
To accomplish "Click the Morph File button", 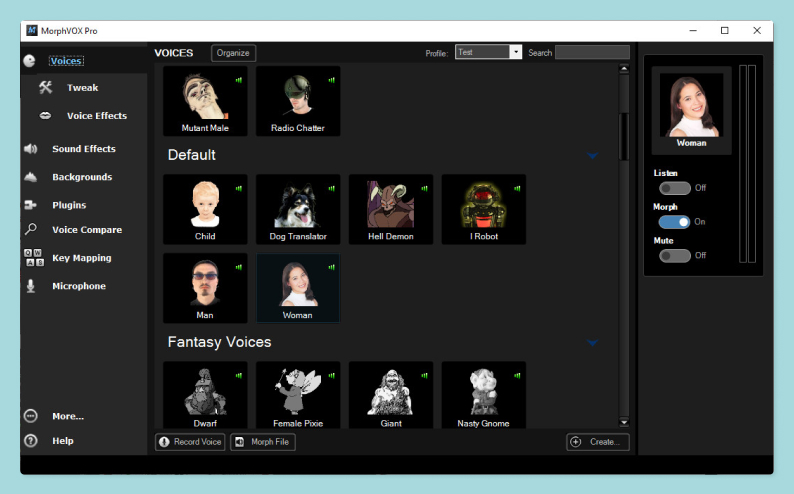I will 263,442.
